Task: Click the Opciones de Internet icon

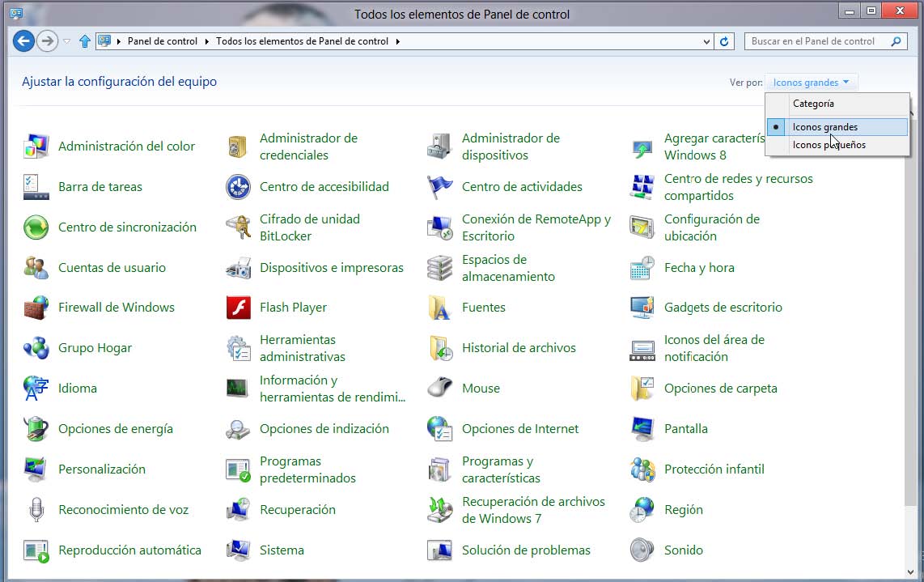Action: click(x=439, y=429)
